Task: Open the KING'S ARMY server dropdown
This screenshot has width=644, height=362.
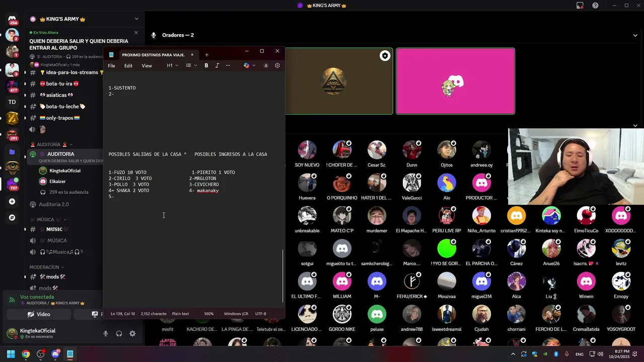Action: [x=136, y=19]
